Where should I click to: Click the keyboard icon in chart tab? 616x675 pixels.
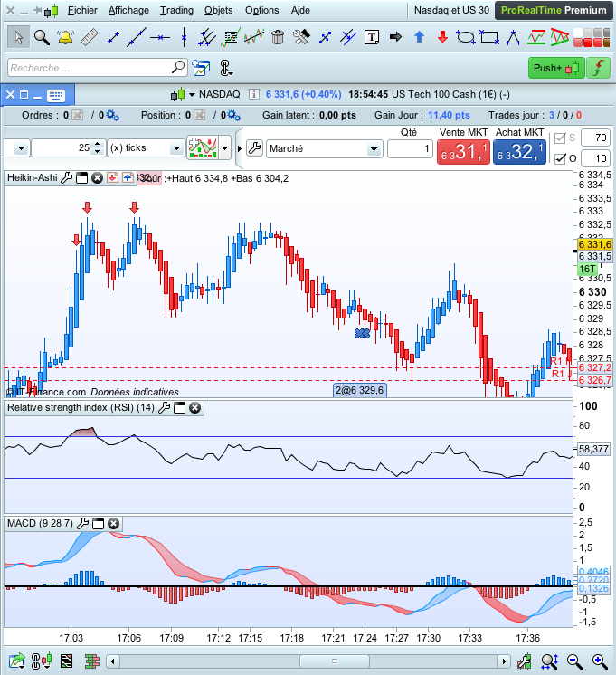click(x=56, y=95)
